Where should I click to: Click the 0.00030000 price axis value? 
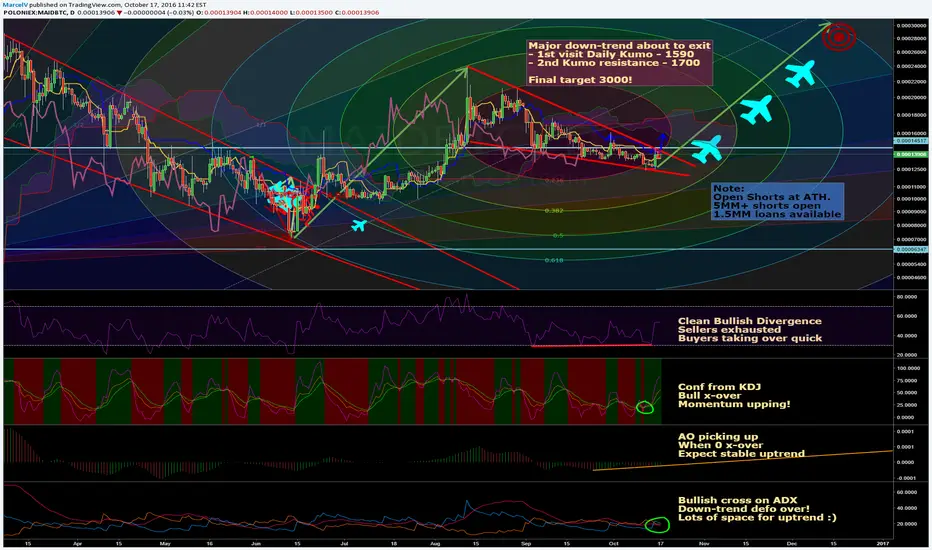[x=912, y=26]
